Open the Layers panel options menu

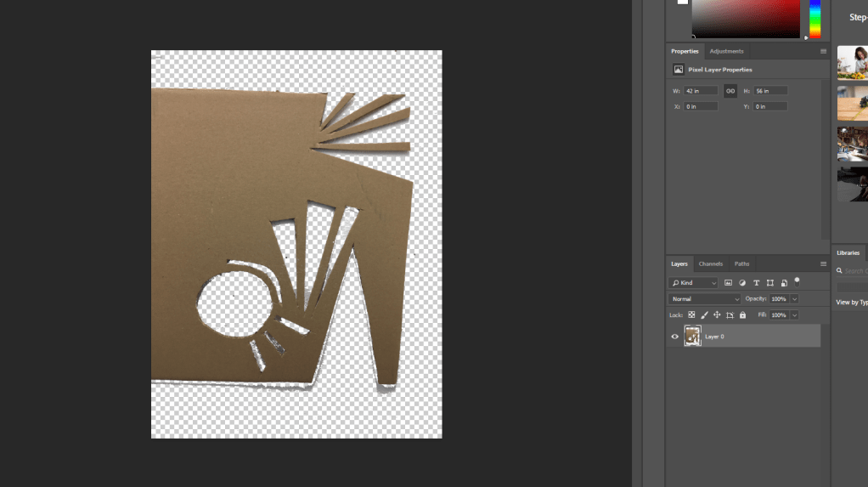(823, 264)
